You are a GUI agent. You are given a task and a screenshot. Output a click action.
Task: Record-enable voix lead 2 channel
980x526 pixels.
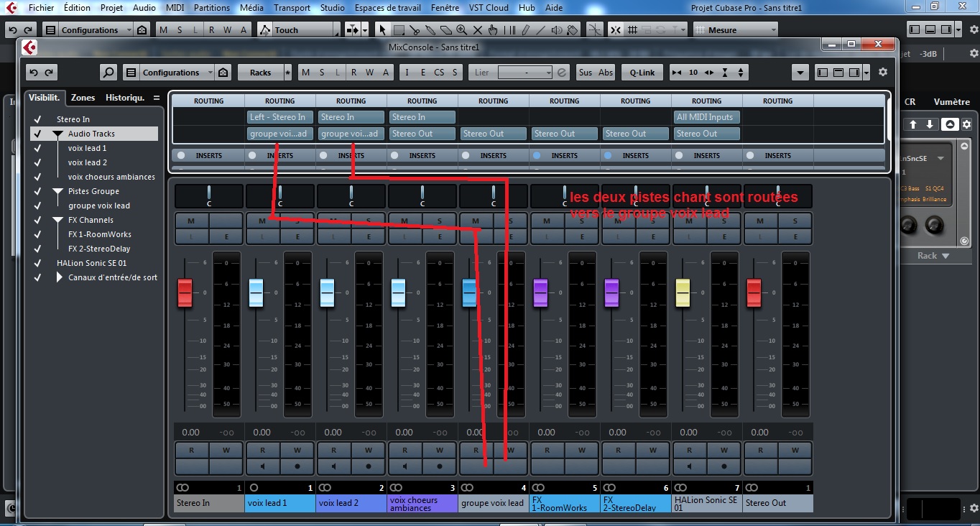[369, 466]
